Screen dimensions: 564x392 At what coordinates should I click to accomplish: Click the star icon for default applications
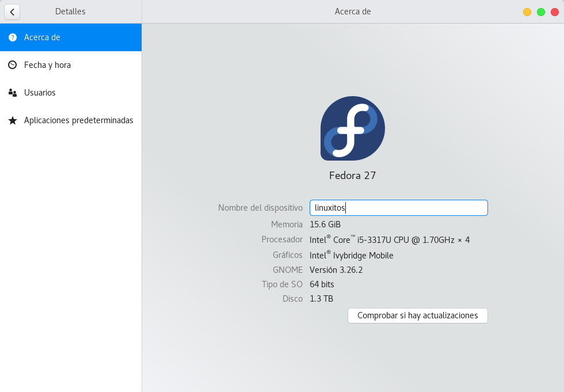tap(13, 121)
